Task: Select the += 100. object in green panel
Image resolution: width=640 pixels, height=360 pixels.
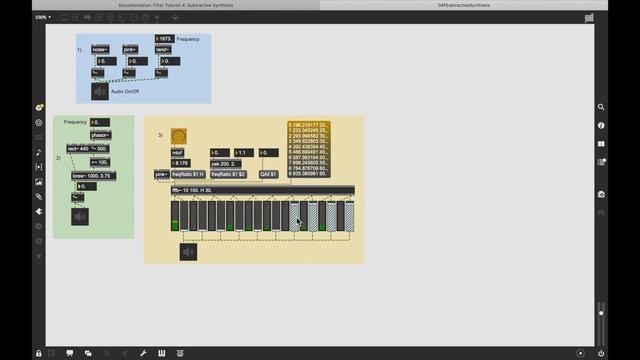Action: click(x=100, y=162)
